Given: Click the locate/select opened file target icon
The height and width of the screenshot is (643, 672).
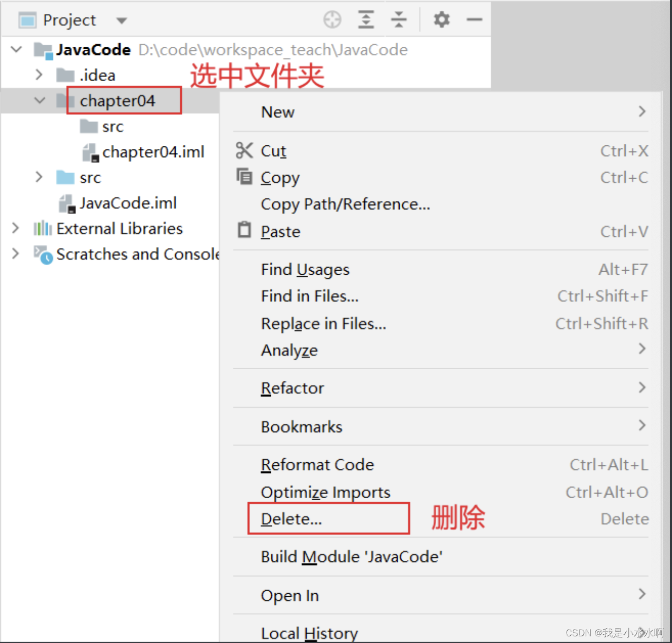Looking at the screenshot, I should pyautogui.click(x=332, y=20).
